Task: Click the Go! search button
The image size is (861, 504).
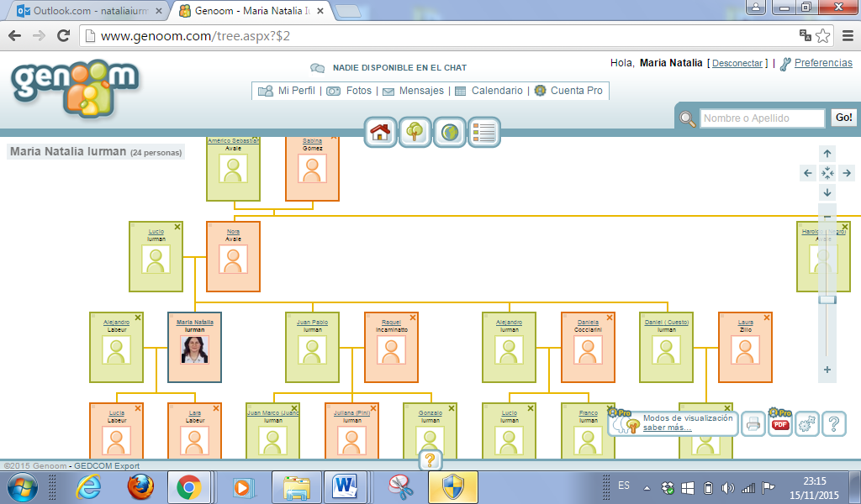Action: point(843,118)
